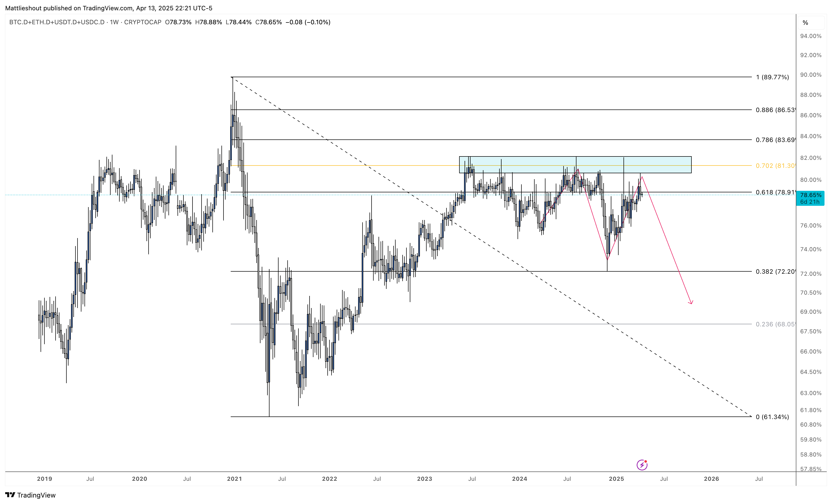Click the 2025 label on time axis

click(x=616, y=479)
